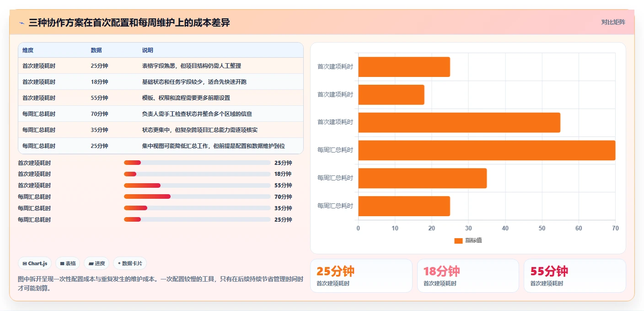The image size is (644, 311).
Task: Click the table cell 模板、权限和流程需要更多前期设置
Action: (x=186, y=98)
